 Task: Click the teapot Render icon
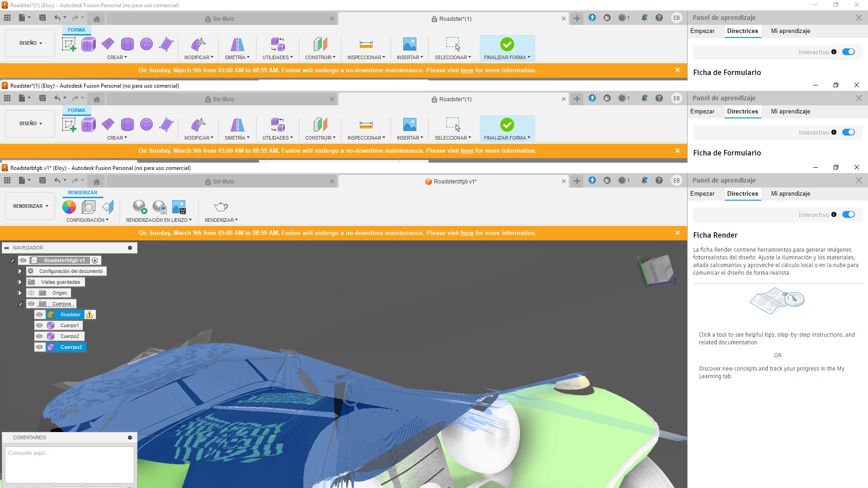[x=221, y=207]
